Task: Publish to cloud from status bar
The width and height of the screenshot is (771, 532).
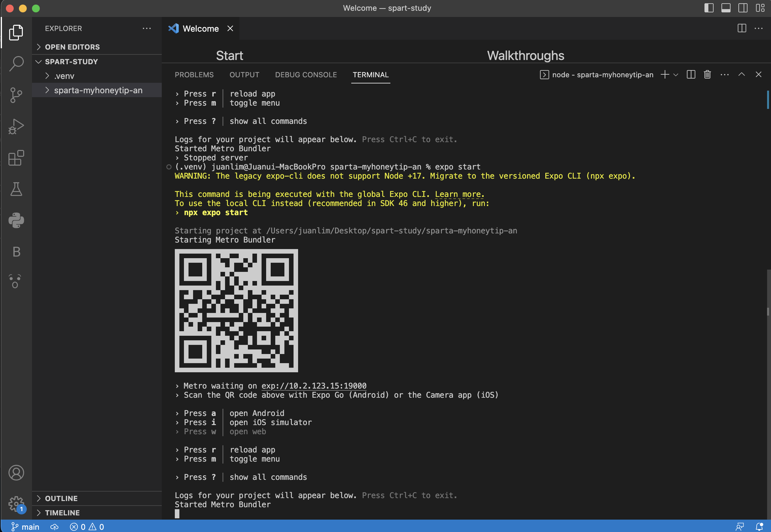Action: (54, 527)
